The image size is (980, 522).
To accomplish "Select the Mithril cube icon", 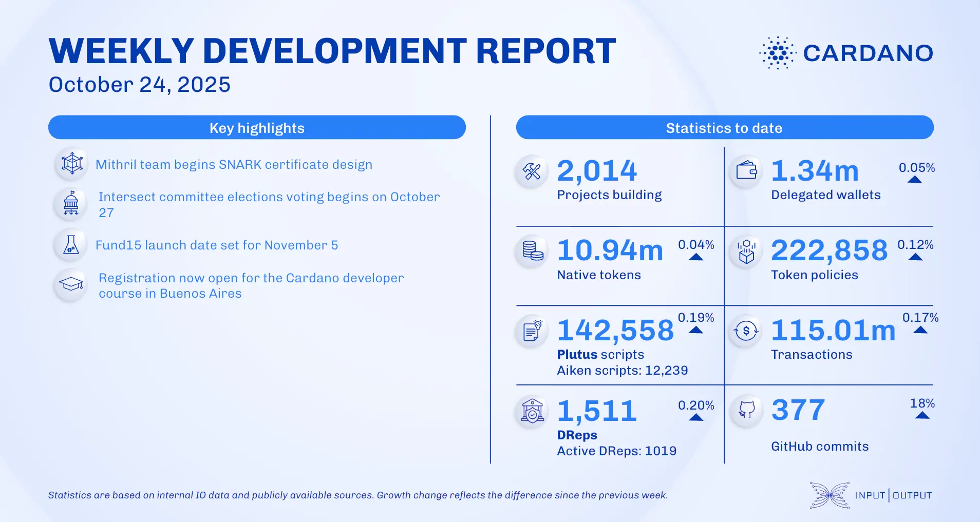I will 71,164.
